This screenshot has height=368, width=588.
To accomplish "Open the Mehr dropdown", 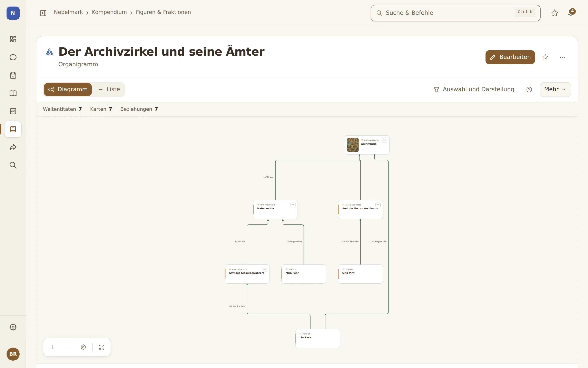I will pyautogui.click(x=556, y=90).
